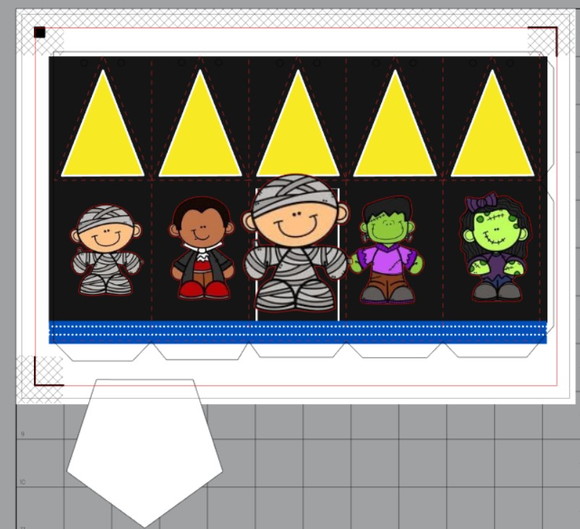Select the small mummy boy character
The height and width of the screenshot is (529, 580).
(x=106, y=250)
